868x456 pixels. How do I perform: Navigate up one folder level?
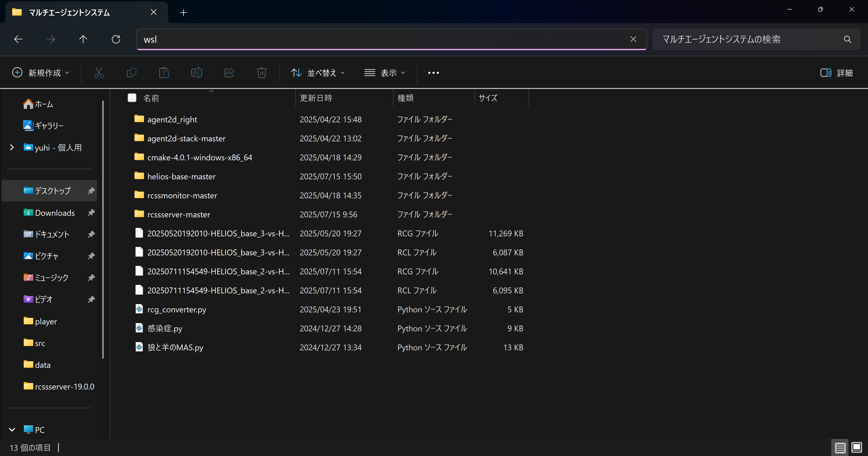click(x=83, y=39)
